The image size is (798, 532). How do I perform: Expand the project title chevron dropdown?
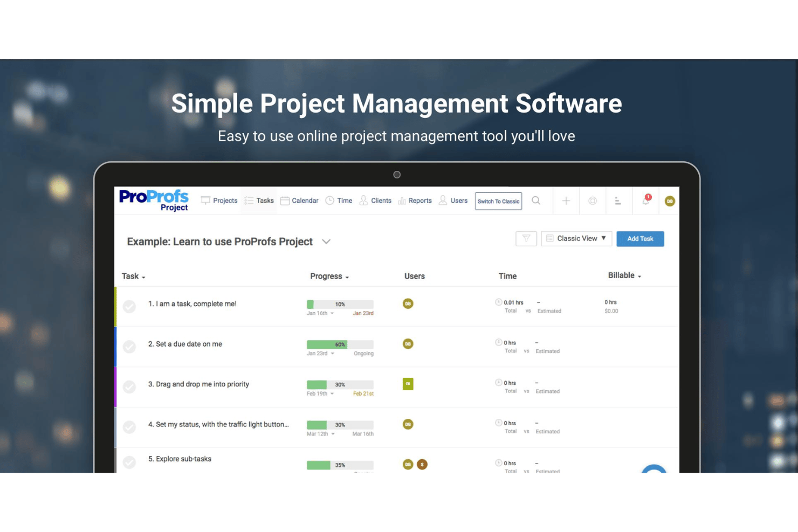[326, 241]
